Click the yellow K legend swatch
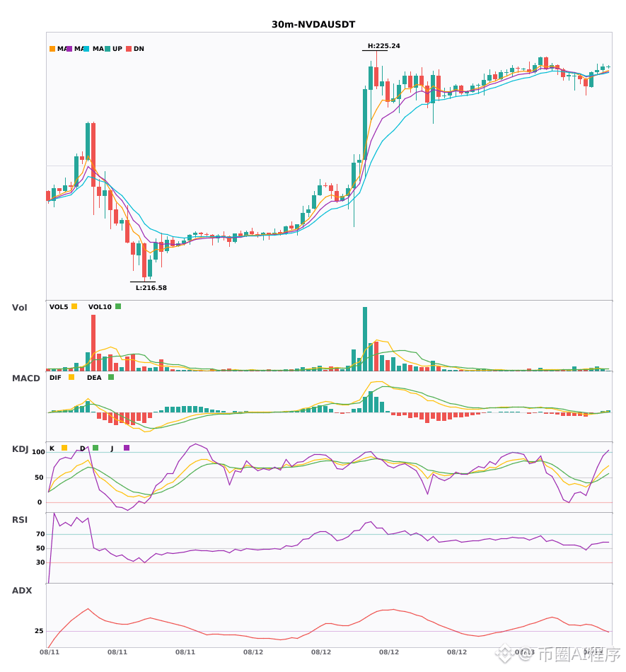 tap(64, 448)
